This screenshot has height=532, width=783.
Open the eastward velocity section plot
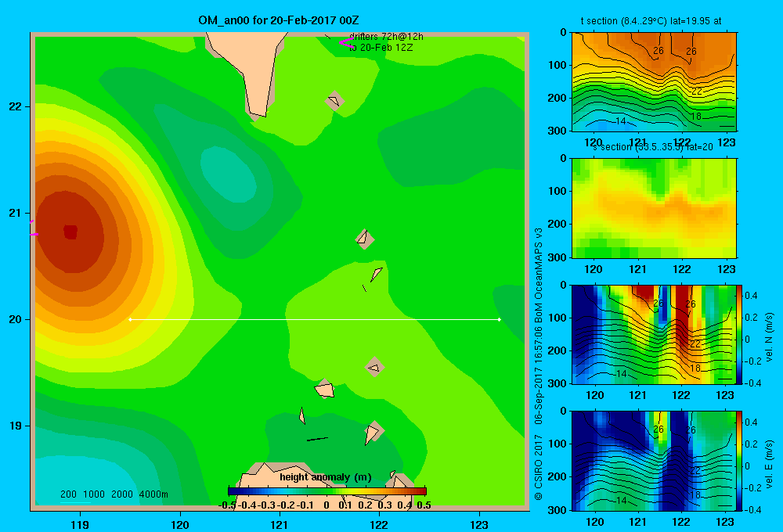point(654,461)
